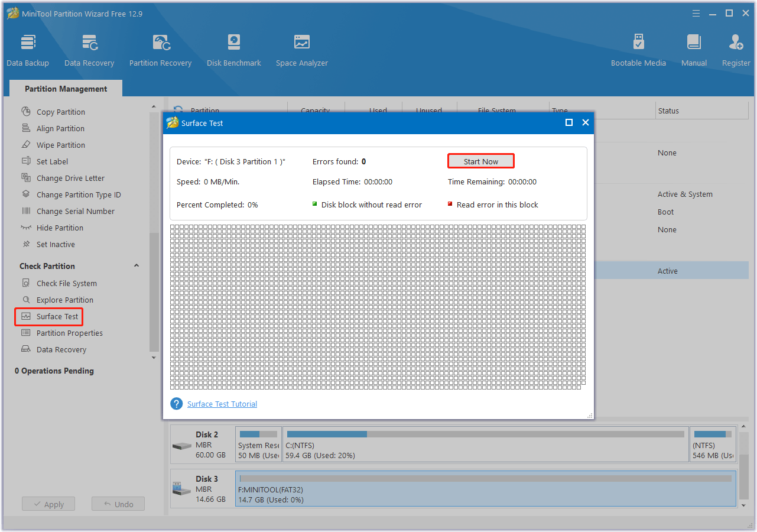Open the Surface Test Tutorial link
Viewport: 757px width, 532px height.
tap(222, 404)
